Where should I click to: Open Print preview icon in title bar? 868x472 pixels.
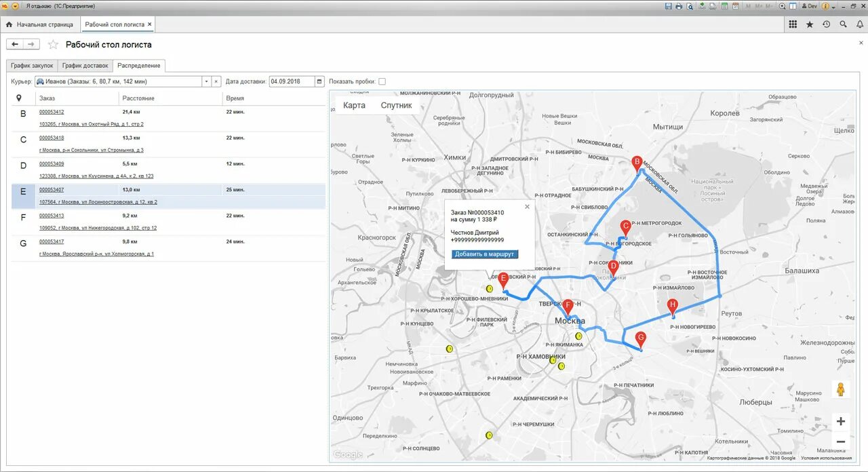pos(690,6)
